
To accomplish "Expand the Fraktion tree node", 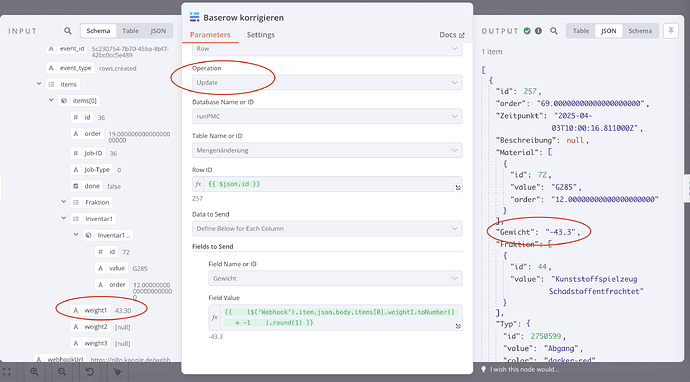I will point(64,202).
